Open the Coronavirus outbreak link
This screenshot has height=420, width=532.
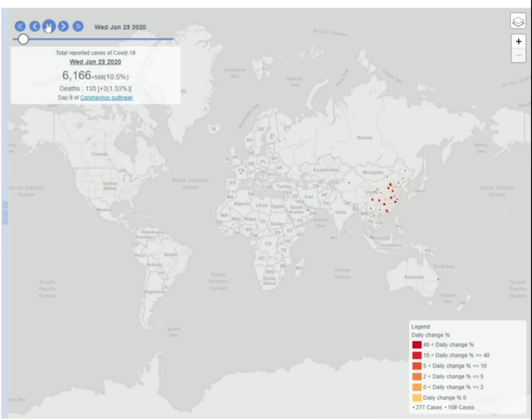click(x=107, y=98)
